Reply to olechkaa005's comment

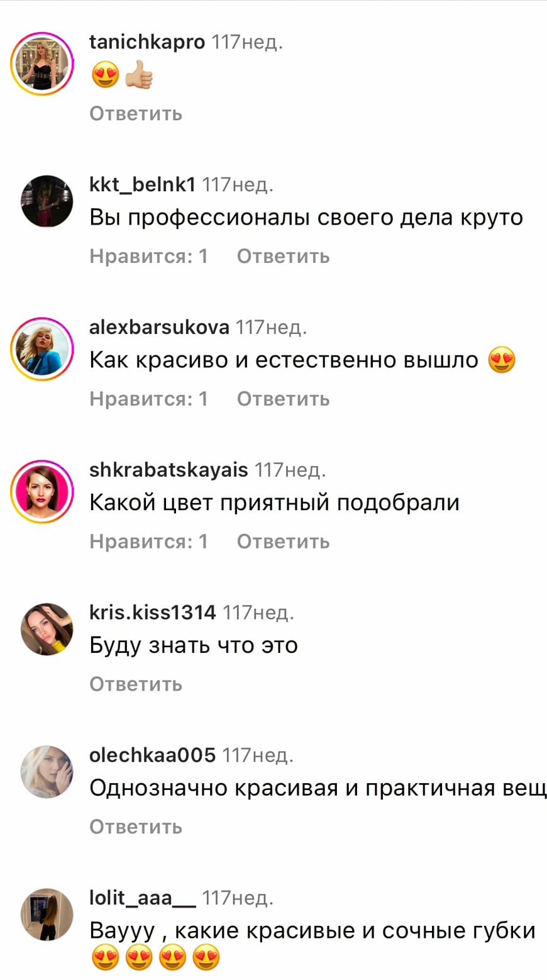[136, 827]
